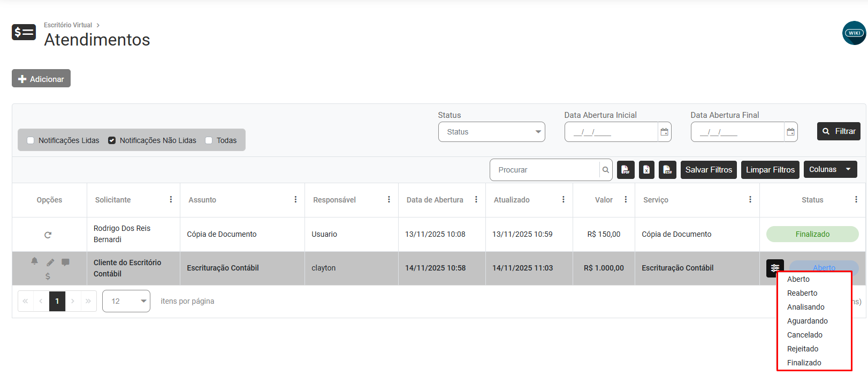Image resolution: width=868 pixels, height=375 pixels.
Task: Choose Cancelado in the status list
Action: [x=804, y=335]
